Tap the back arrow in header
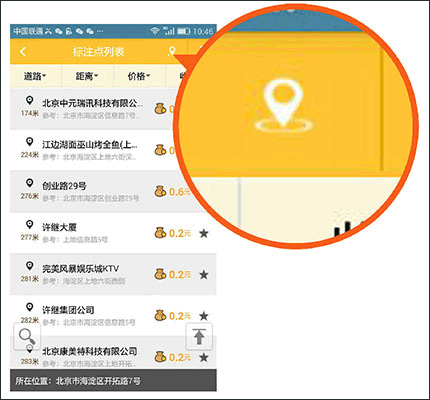430x400 pixels. [x=23, y=52]
